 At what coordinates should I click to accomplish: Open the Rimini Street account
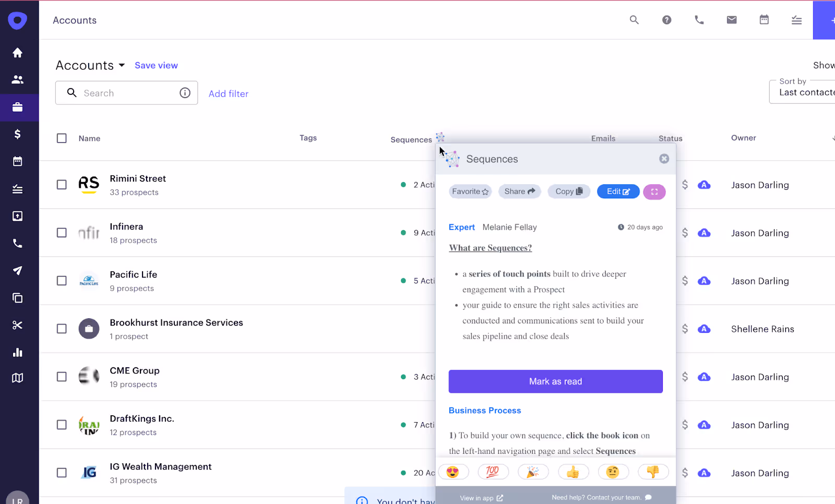tap(138, 178)
